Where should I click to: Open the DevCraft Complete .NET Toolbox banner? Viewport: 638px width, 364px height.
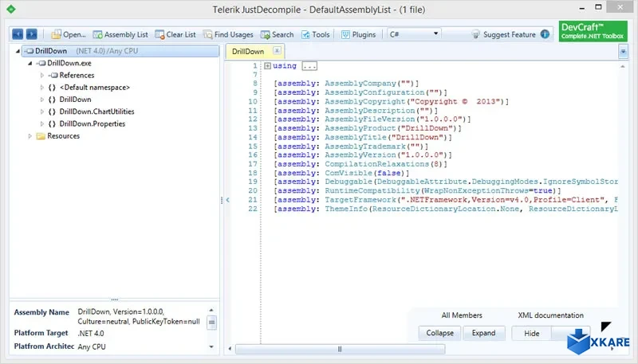tap(593, 31)
